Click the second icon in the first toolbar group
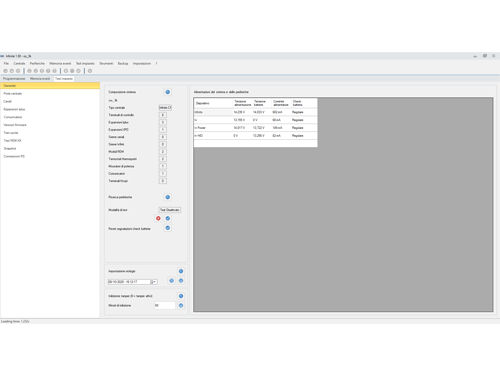The width and height of the screenshot is (500, 375). click(x=12, y=71)
